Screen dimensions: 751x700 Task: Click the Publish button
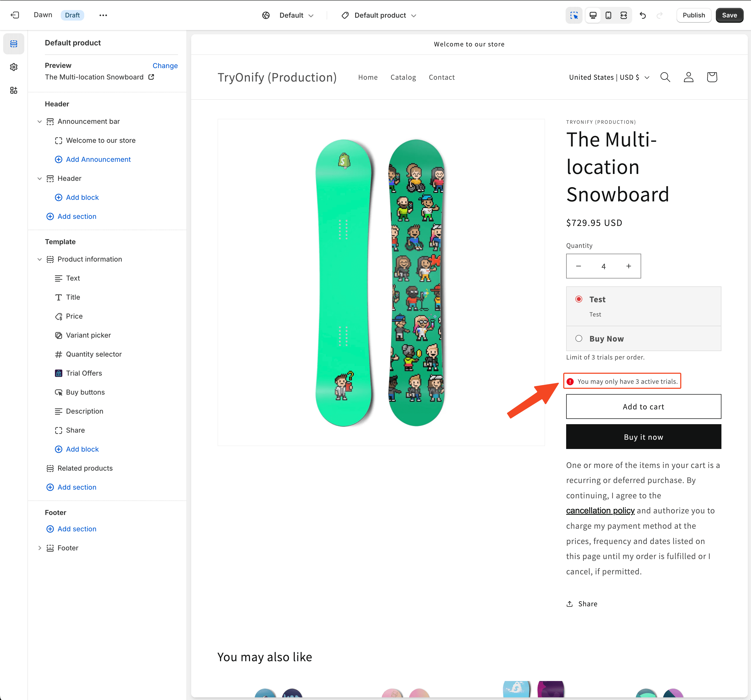pyautogui.click(x=694, y=15)
